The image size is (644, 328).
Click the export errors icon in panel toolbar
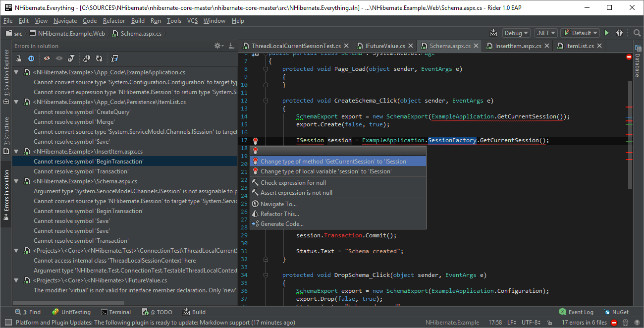[115, 58]
